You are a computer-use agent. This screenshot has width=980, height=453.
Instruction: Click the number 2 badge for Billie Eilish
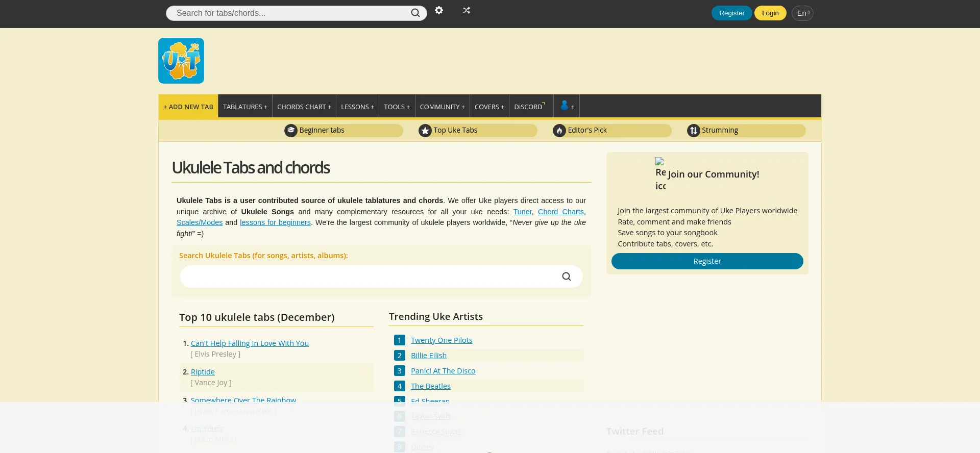click(x=400, y=356)
